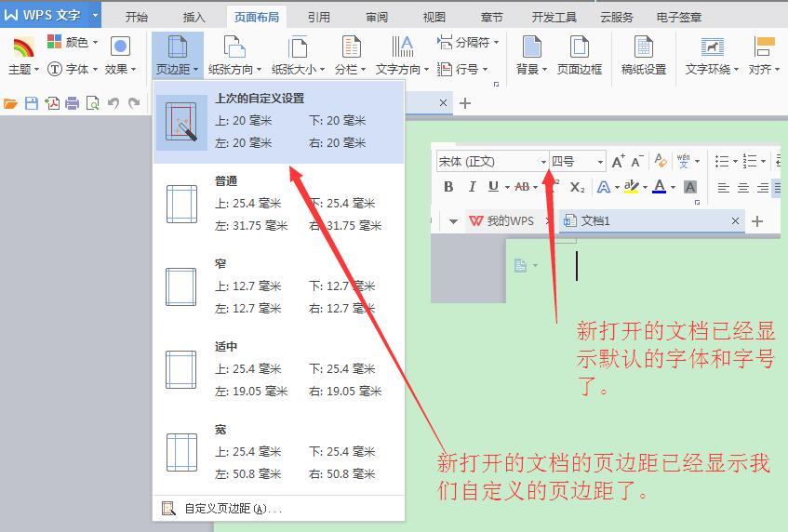
Task: Open the 宋体 (正文) font name box
Action: point(492,161)
